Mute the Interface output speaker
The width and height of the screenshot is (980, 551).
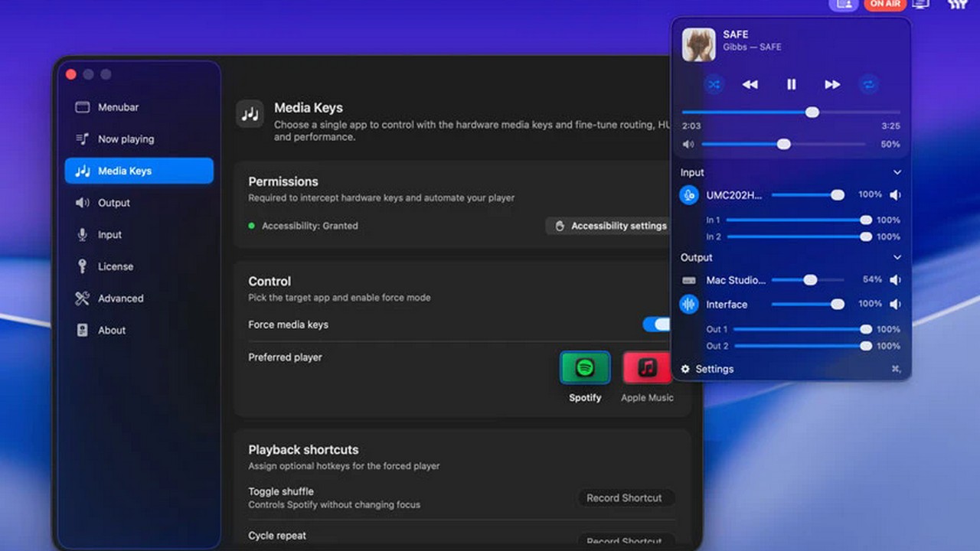[x=895, y=305]
